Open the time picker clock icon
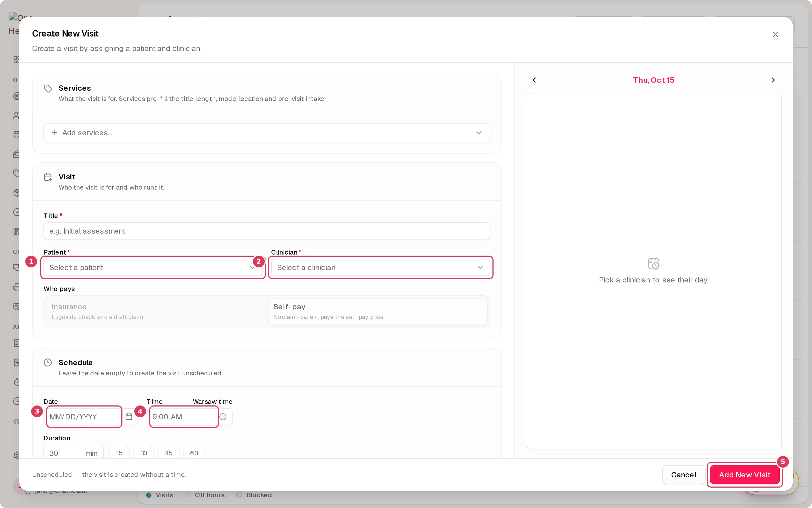 click(223, 417)
